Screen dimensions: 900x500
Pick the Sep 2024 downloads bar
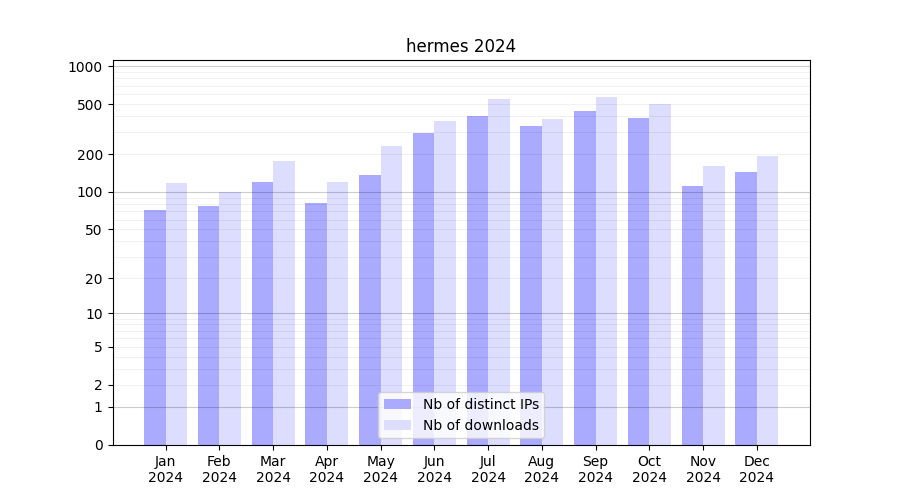coord(606,271)
